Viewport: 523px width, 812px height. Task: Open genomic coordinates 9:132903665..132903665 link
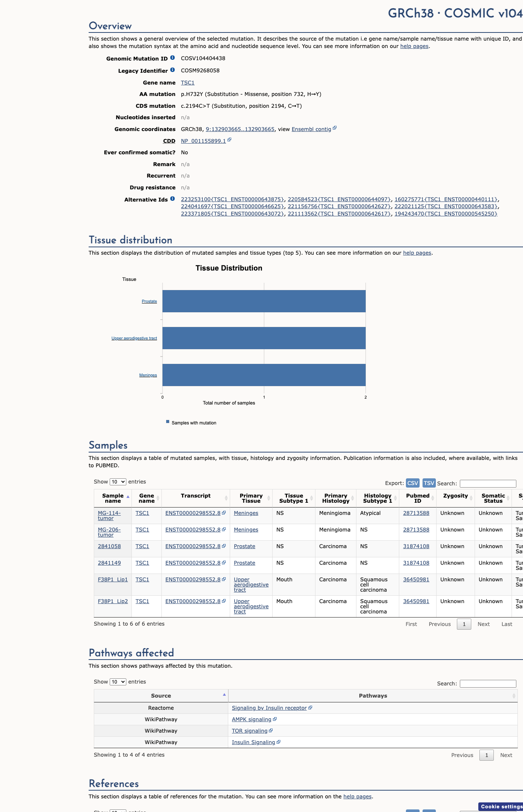point(240,129)
